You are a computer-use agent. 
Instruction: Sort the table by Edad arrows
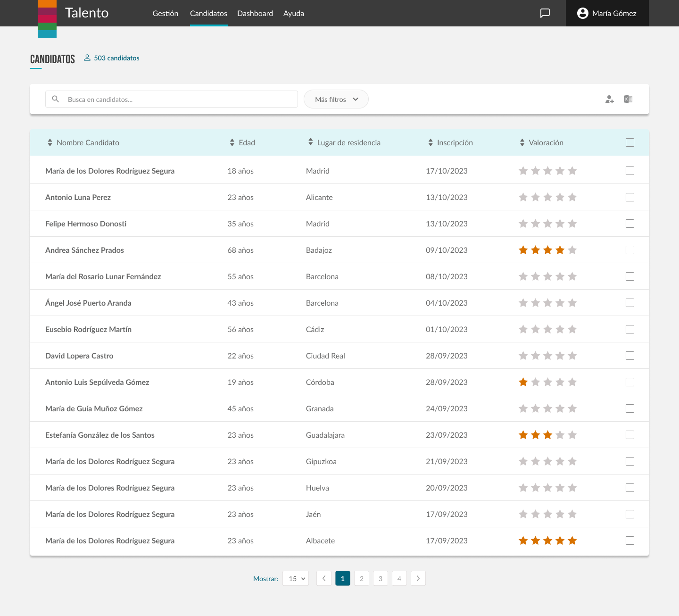(x=232, y=142)
